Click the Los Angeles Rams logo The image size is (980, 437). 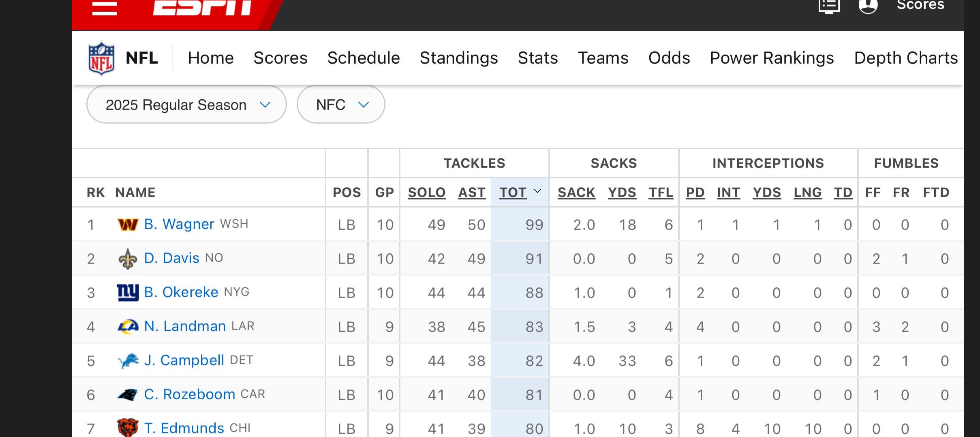click(x=128, y=326)
